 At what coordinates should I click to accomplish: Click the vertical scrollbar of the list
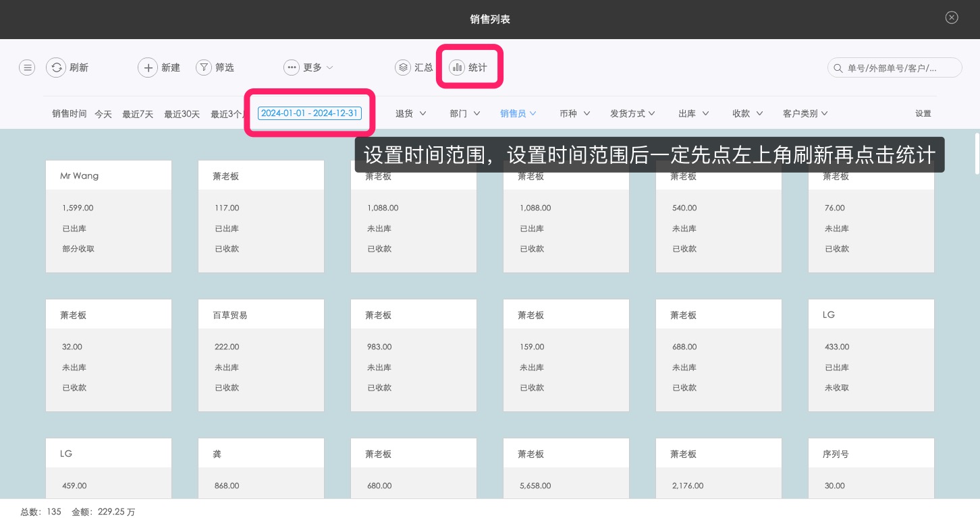[976, 154]
